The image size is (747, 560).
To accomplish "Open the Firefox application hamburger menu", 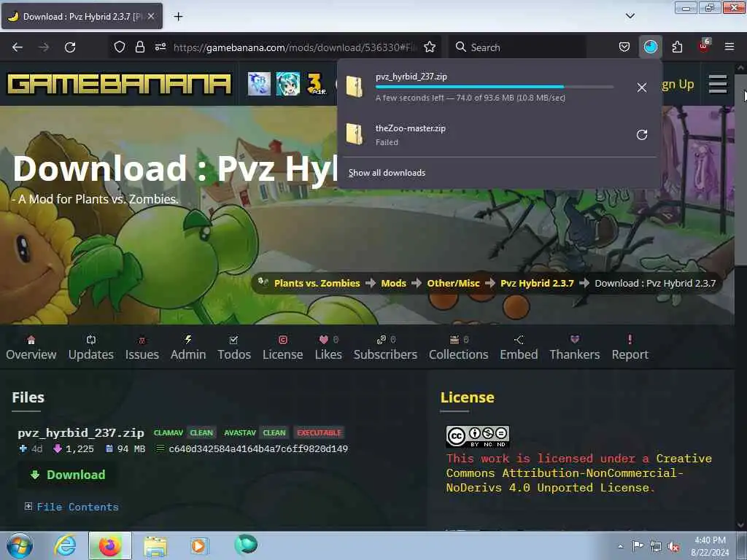I will pos(729,47).
